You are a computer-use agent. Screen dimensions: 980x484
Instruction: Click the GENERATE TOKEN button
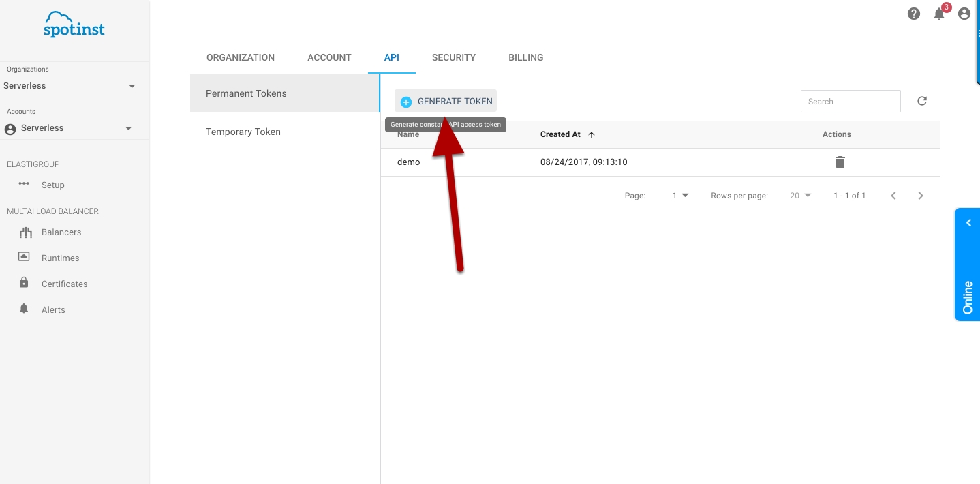[446, 101]
